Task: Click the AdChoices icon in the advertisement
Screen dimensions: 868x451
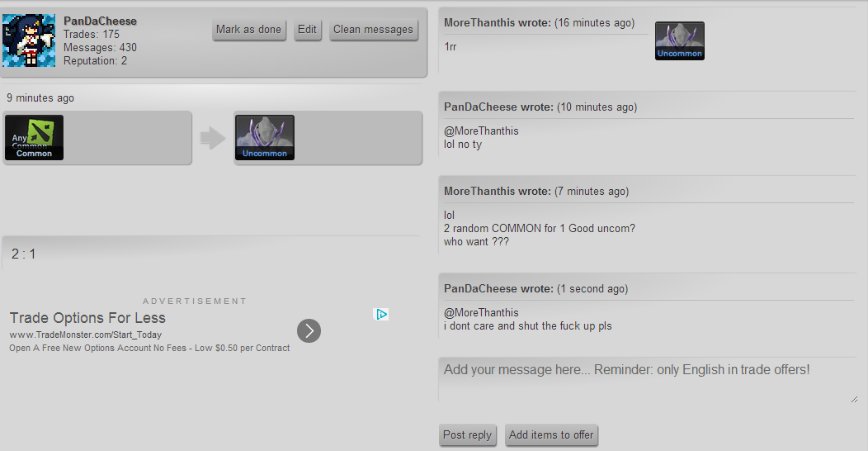Action: (x=381, y=314)
